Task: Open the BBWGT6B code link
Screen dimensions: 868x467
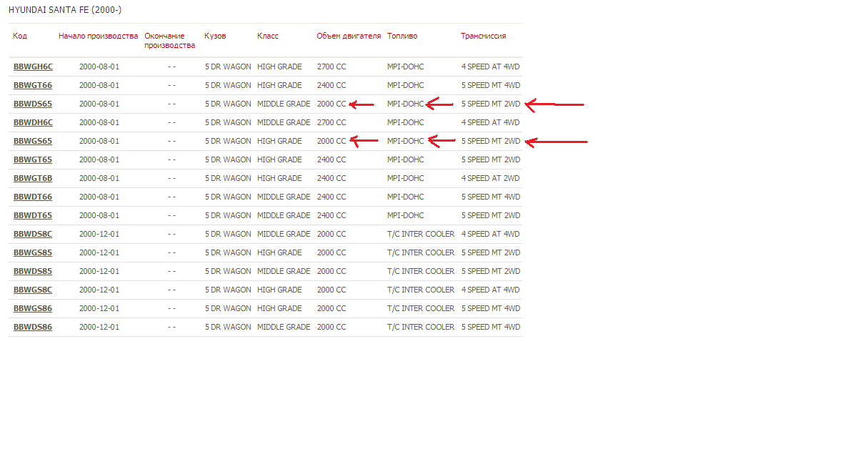Action: [33, 178]
